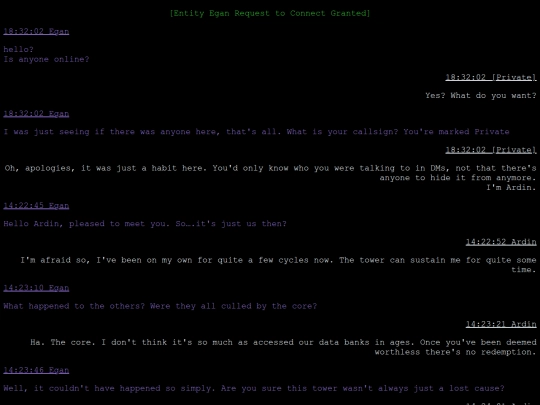Viewport: 540px width, 405px height.
Task: Open the 14:22:52 Ardin message header
Action: (x=501, y=242)
